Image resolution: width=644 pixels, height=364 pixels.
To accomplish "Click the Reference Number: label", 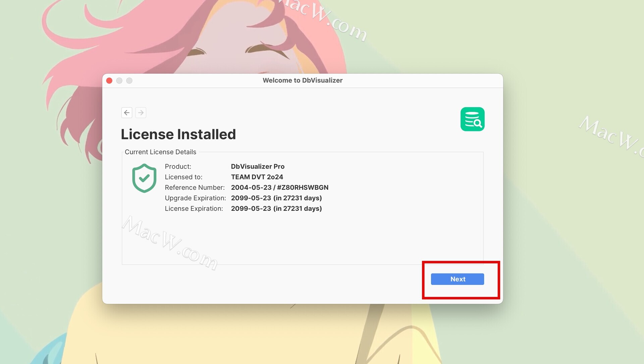I will [x=195, y=188].
